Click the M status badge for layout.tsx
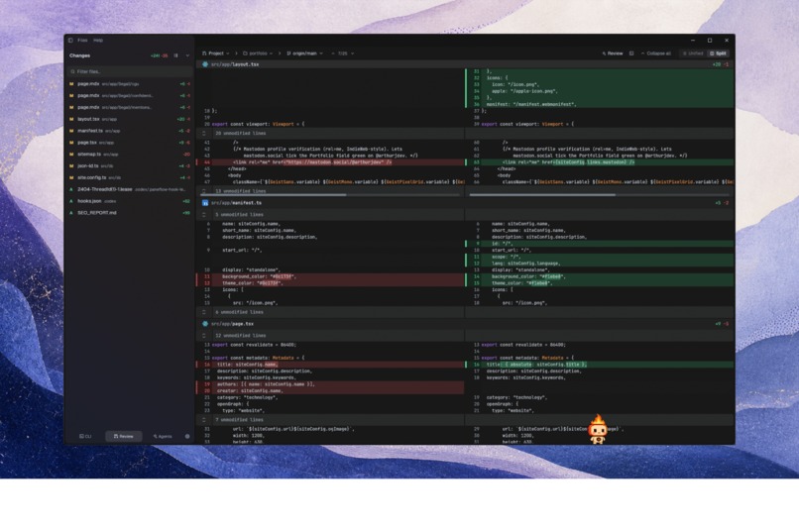The width and height of the screenshot is (799, 532). (x=71, y=119)
